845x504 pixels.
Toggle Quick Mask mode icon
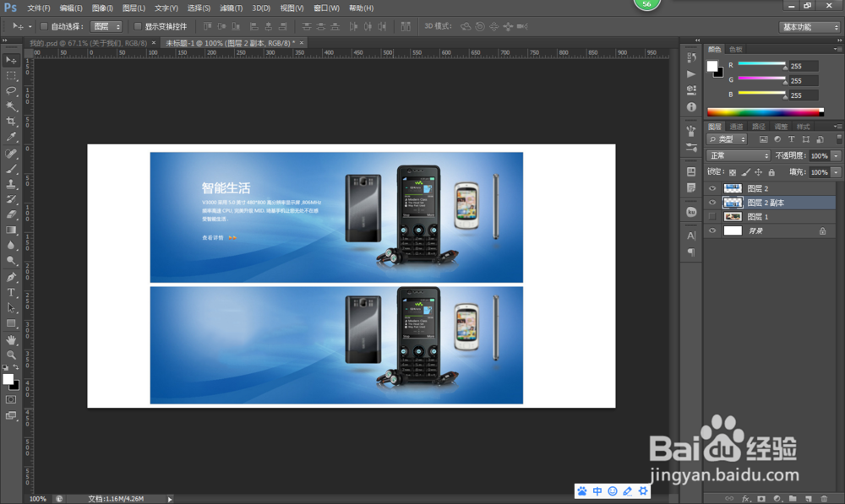pos(11,399)
